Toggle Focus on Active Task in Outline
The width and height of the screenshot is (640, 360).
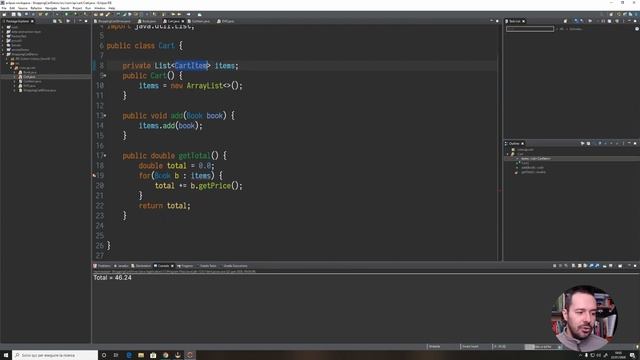coord(582,143)
